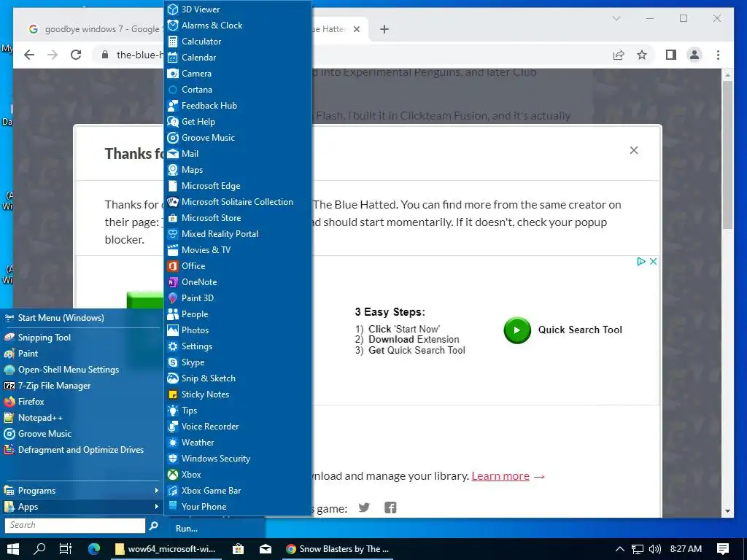Launch Notepad++ from start menu
This screenshot has width=747, height=560.
pos(82,418)
